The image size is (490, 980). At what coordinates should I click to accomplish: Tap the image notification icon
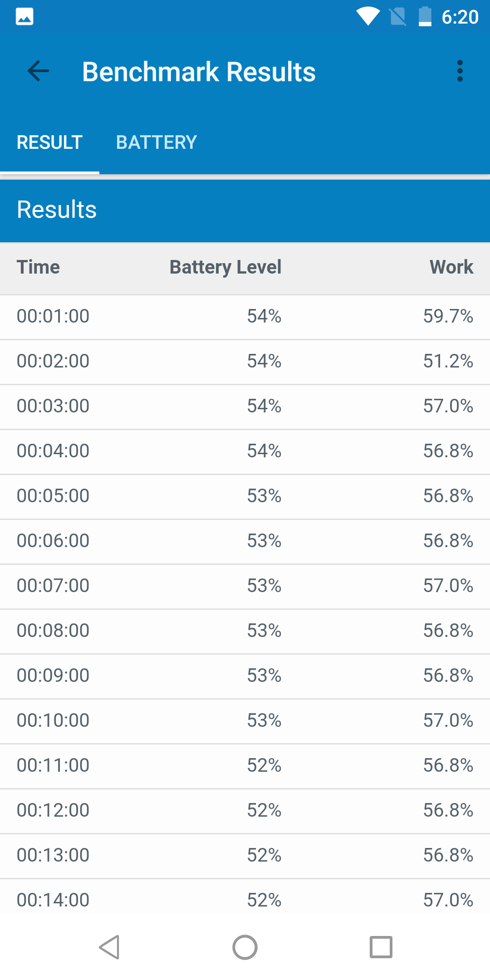click(24, 17)
